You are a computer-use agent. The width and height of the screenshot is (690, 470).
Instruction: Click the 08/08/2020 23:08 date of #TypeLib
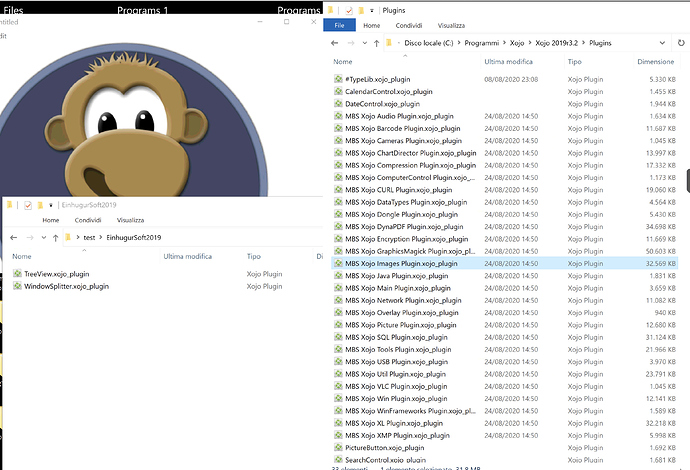tap(511, 79)
